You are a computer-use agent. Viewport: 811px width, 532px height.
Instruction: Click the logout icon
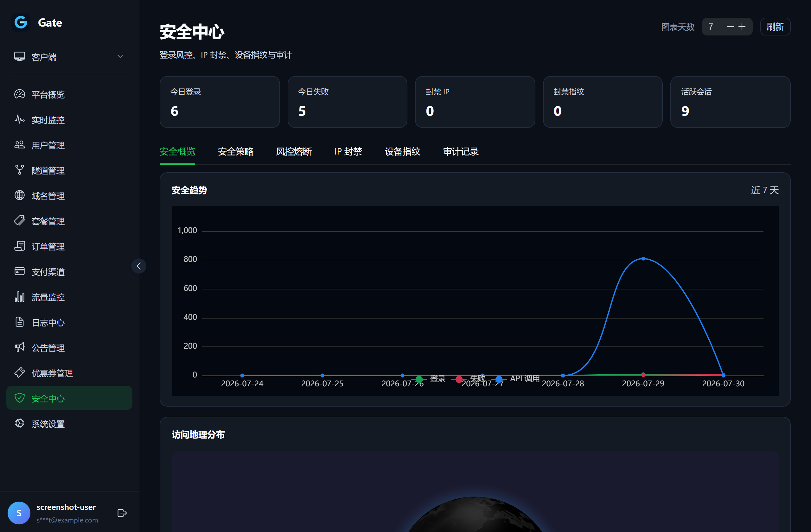(122, 513)
